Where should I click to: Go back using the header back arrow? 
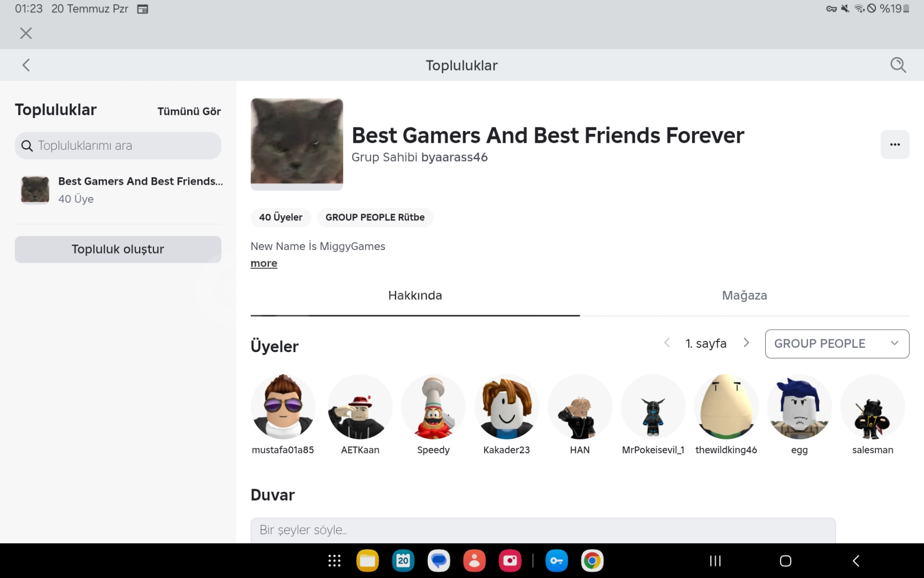26,65
